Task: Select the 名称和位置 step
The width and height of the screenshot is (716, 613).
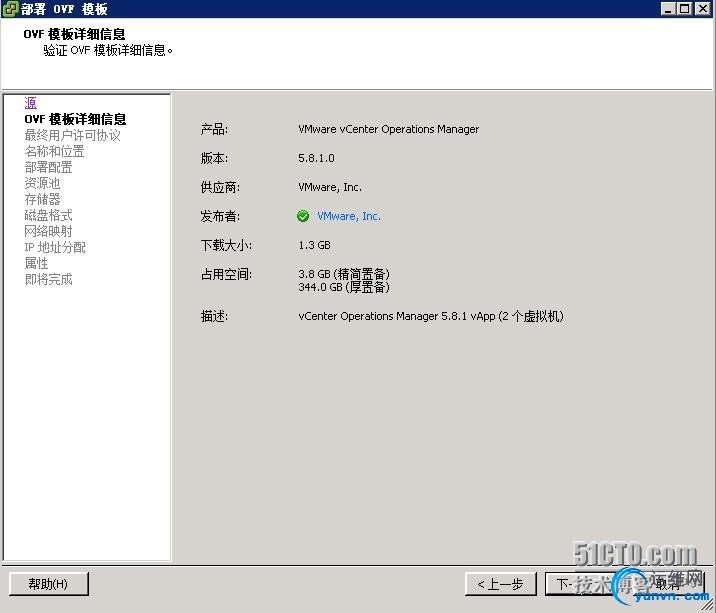Action: click(x=54, y=151)
